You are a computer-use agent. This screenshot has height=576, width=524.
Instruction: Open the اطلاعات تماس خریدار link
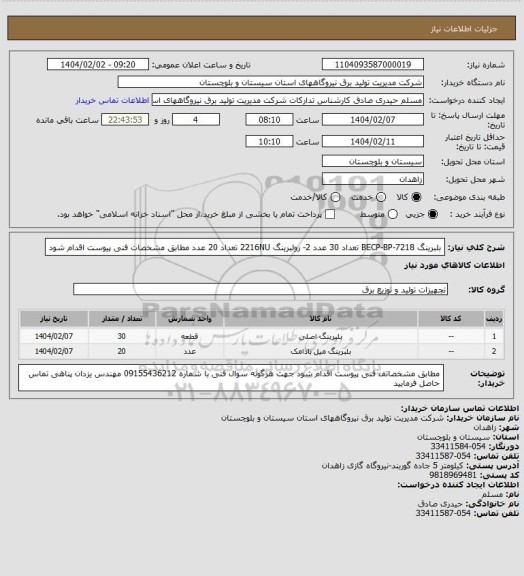[x=112, y=100]
